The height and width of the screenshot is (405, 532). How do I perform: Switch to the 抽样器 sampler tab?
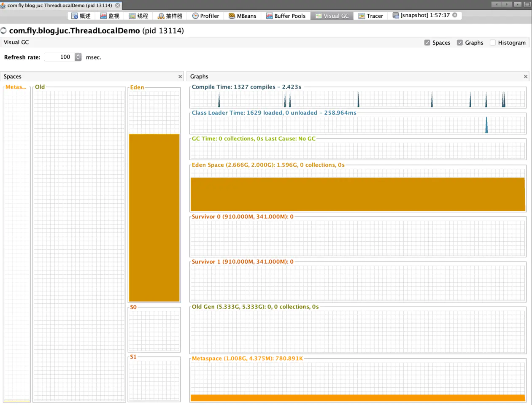click(x=170, y=16)
